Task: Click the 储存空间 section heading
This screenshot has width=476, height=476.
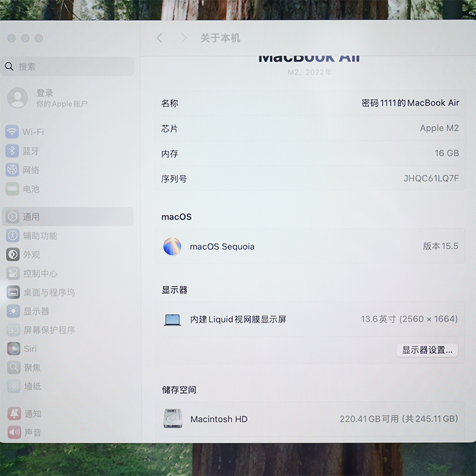Action: coord(179,390)
